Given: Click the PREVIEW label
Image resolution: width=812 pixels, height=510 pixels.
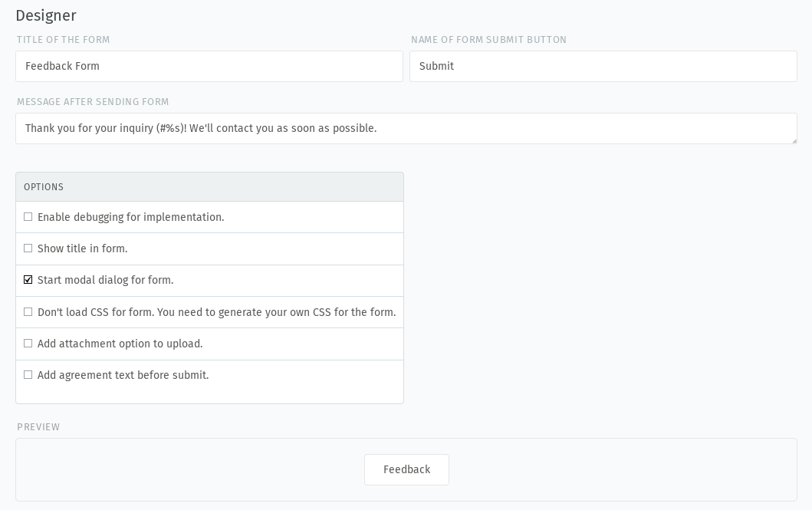Looking at the screenshot, I should [38, 427].
